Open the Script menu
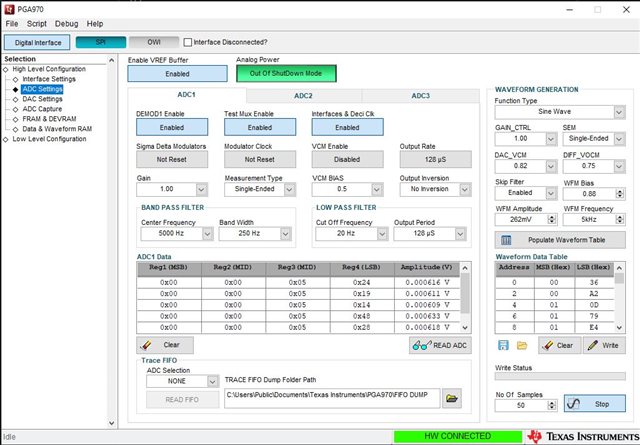The height and width of the screenshot is (445, 640). 37,24
